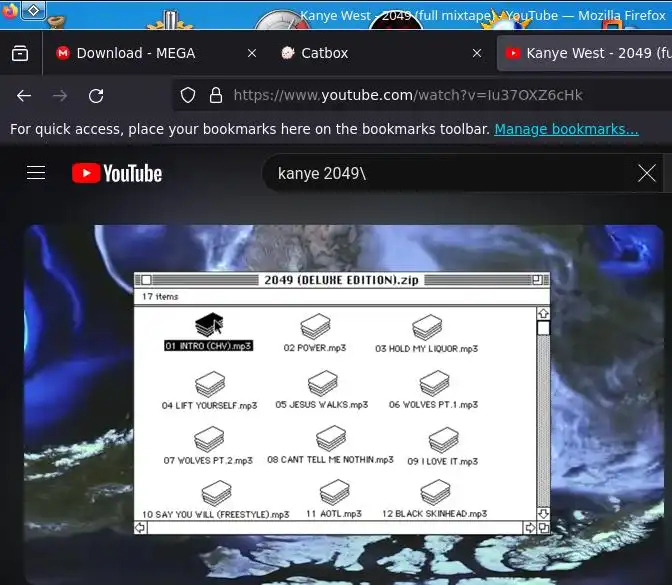This screenshot has width=672, height=585.
Task: Select 02 POWER.mp3 file icon
Action: [315, 326]
